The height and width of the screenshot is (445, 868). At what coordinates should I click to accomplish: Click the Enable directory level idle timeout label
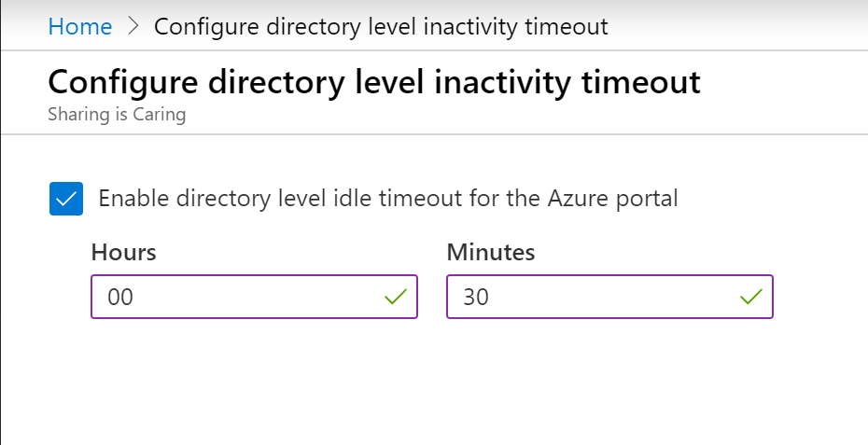pyautogui.click(x=388, y=198)
